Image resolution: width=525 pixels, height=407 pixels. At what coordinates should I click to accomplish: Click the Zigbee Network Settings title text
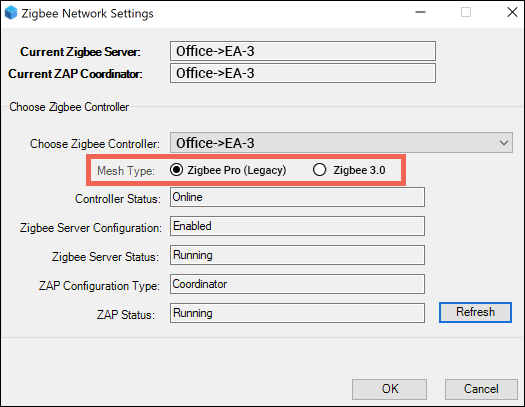coord(87,13)
